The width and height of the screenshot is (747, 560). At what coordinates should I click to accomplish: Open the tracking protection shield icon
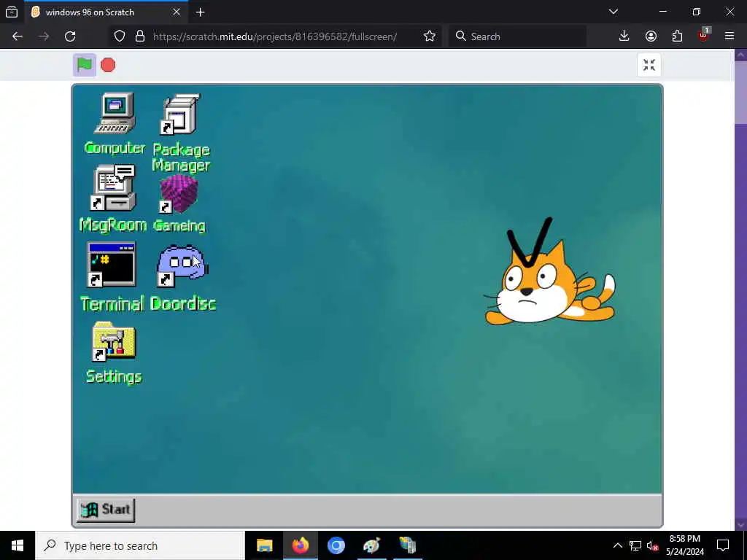(x=120, y=36)
